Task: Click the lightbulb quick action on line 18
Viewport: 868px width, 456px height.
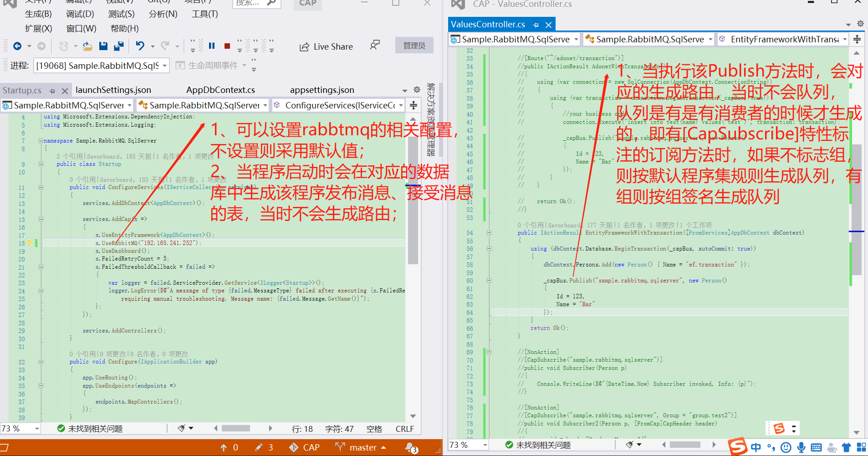Action: click(29, 243)
